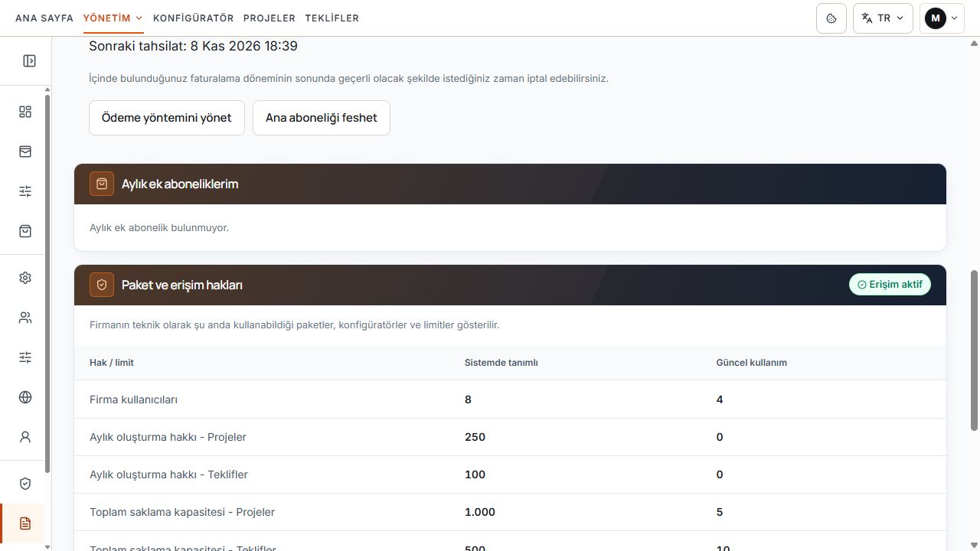Select the sliders icon between archive and bag icons
The width and height of the screenshot is (980, 551).
point(25,191)
